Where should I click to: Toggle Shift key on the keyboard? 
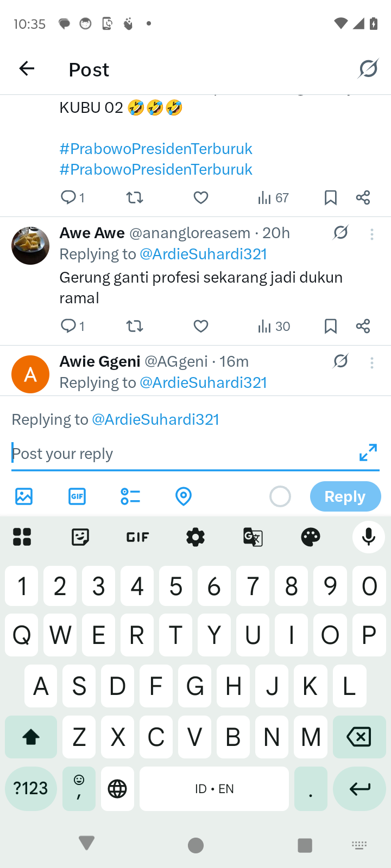[31, 737]
